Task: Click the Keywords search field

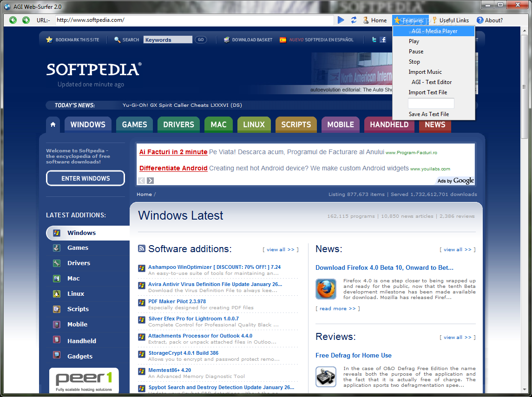Action: (168, 39)
